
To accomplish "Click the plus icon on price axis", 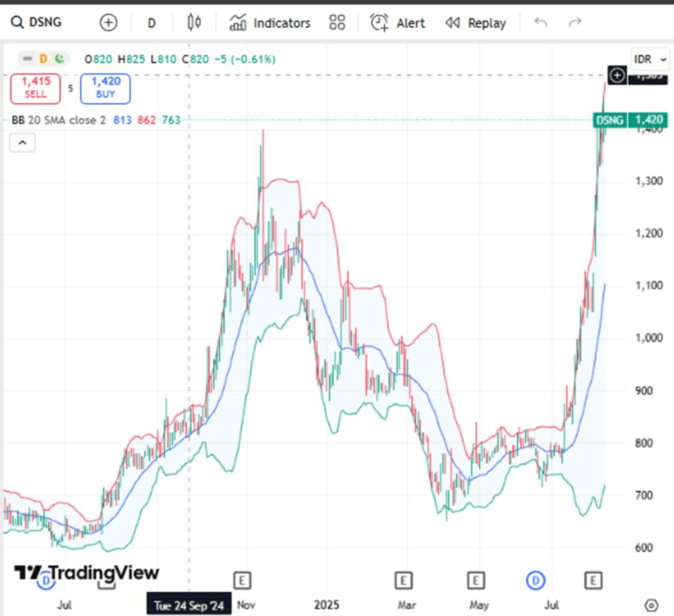I will 616,76.
